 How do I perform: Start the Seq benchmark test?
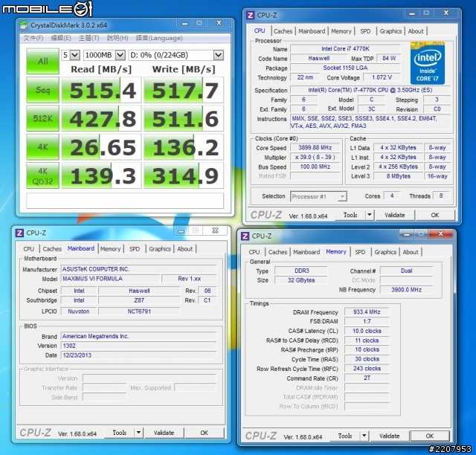click(42, 90)
